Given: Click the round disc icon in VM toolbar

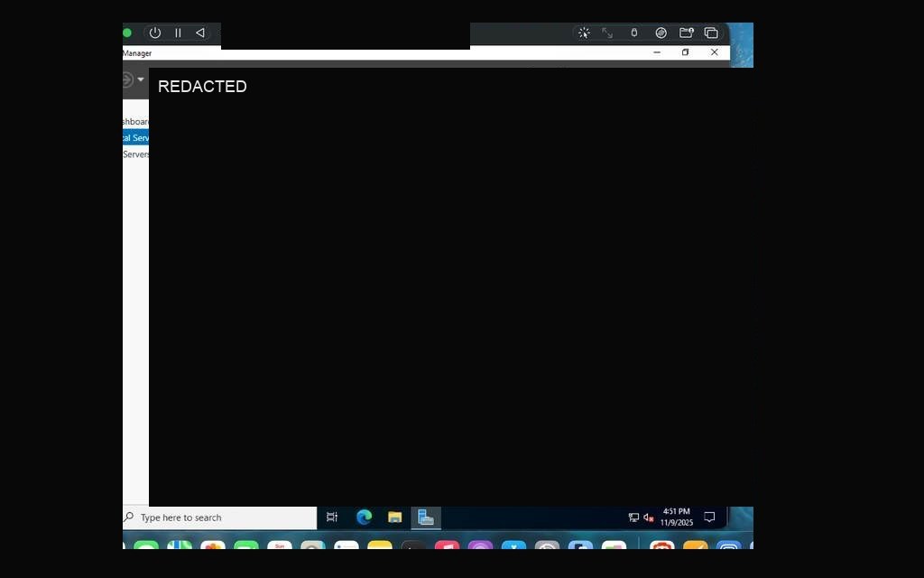Looking at the screenshot, I should coord(661,33).
